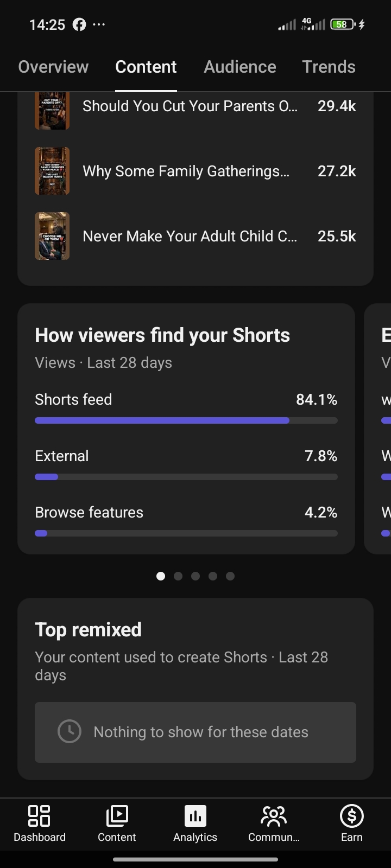This screenshot has width=391, height=868.
Task: Select the last carousel page dot
Action: click(230, 576)
